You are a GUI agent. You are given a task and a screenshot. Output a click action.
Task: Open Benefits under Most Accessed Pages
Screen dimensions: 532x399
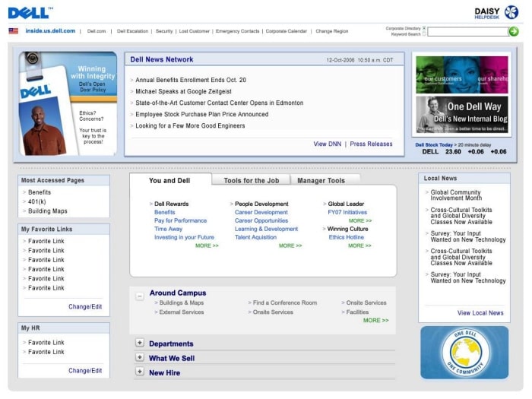(x=40, y=192)
